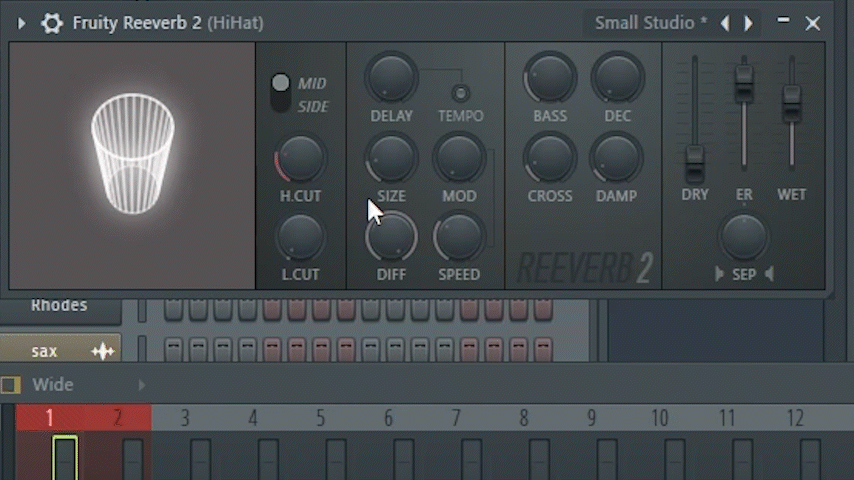Image resolution: width=854 pixels, height=480 pixels.
Task: Select mixer insert 10
Action: (x=660, y=418)
